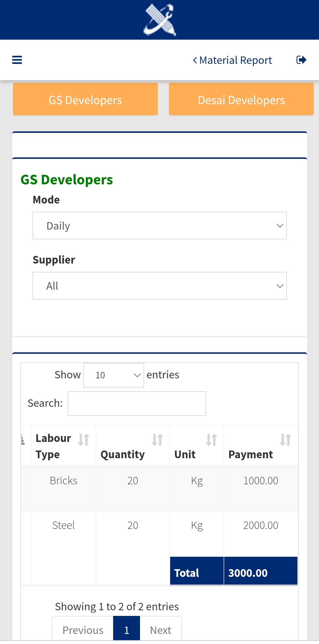Expand the Supplier dropdown
Image resolution: width=319 pixels, height=644 pixels.
coord(159,286)
